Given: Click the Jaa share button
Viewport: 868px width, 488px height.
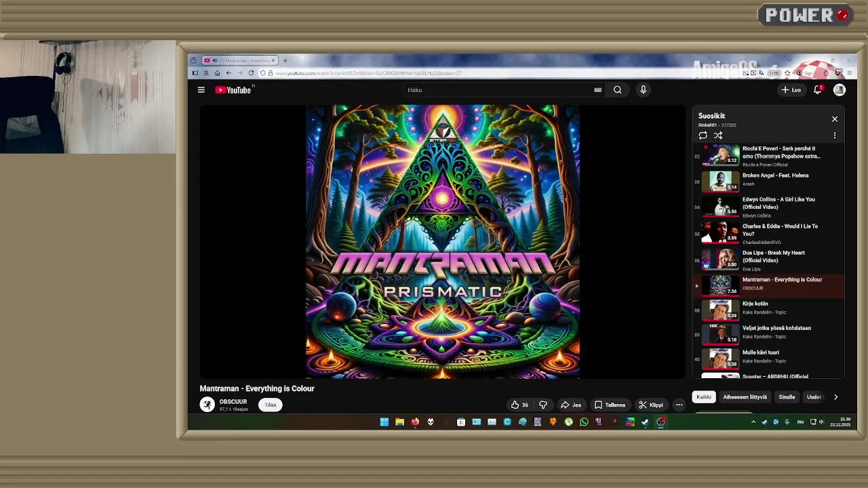Looking at the screenshot, I should point(570,405).
